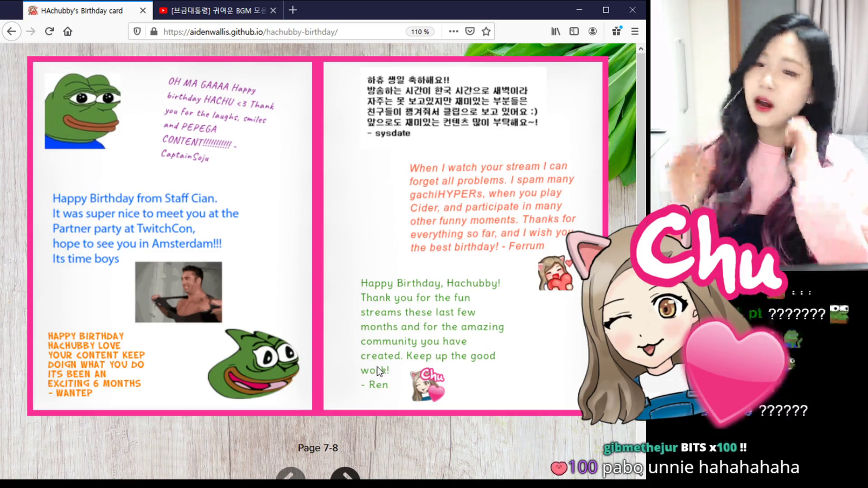Viewport: 868px width, 488px height.
Task: Click the muscular man GIF image
Action: tap(178, 292)
